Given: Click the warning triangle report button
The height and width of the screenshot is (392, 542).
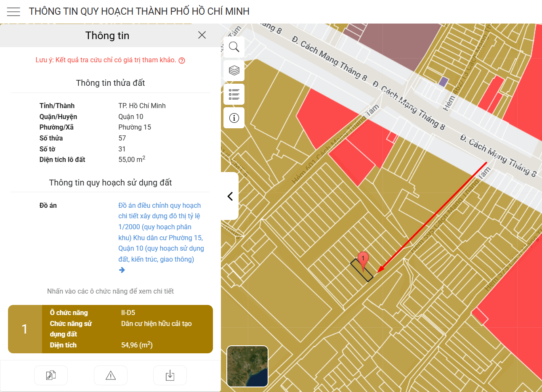Looking at the screenshot, I should click(111, 375).
